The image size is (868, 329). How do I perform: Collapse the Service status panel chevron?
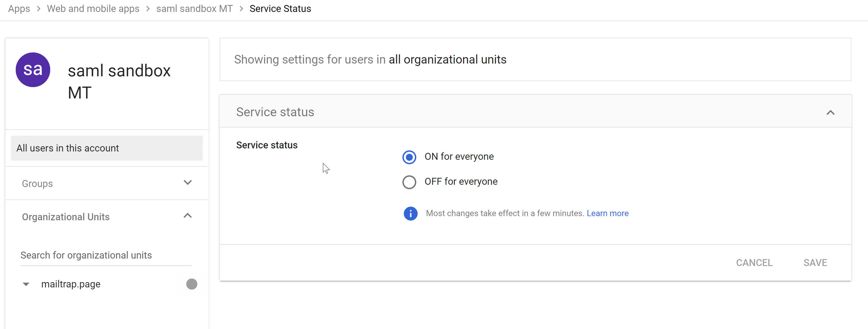(x=830, y=113)
